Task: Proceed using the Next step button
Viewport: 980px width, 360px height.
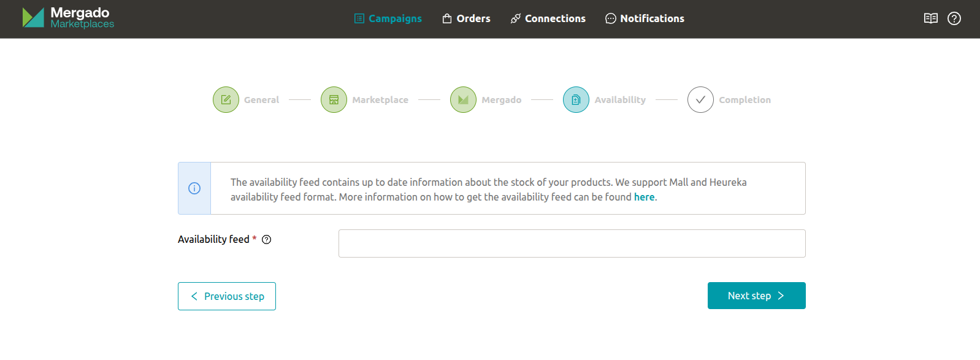Action: [756, 296]
